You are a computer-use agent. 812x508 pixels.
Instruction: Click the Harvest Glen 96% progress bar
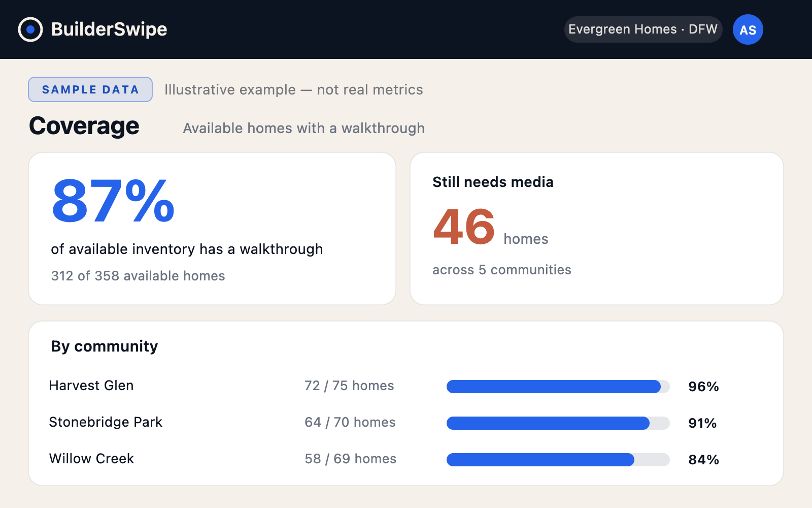pyautogui.click(x=558, y=387)
